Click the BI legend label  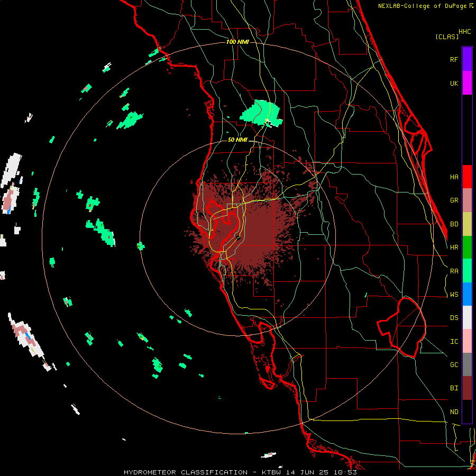click(454, 388)
